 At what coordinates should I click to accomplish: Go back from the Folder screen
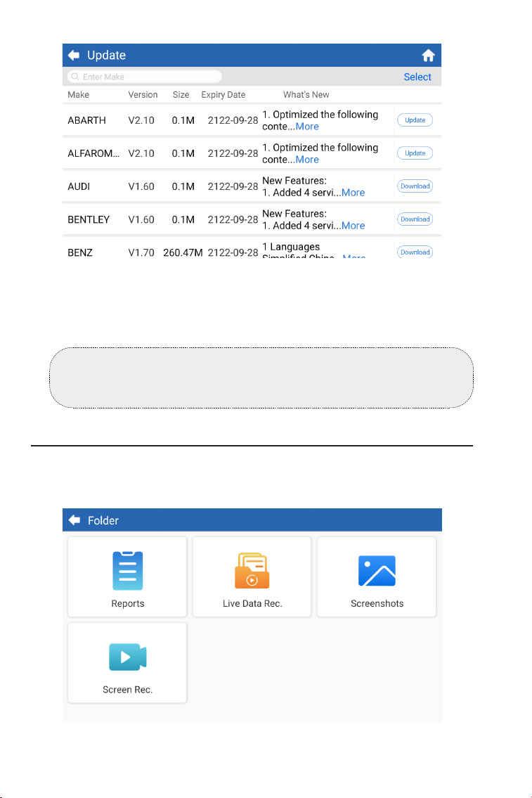74,520
